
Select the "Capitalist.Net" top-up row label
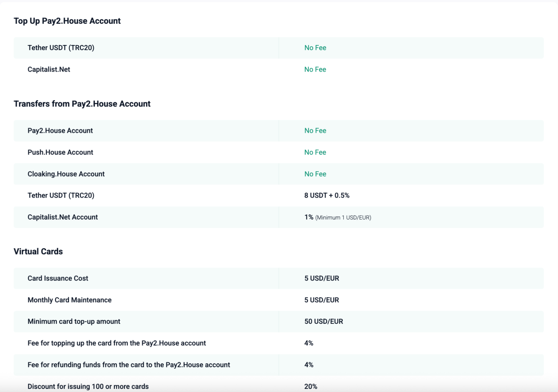click(x=49, y=69)
